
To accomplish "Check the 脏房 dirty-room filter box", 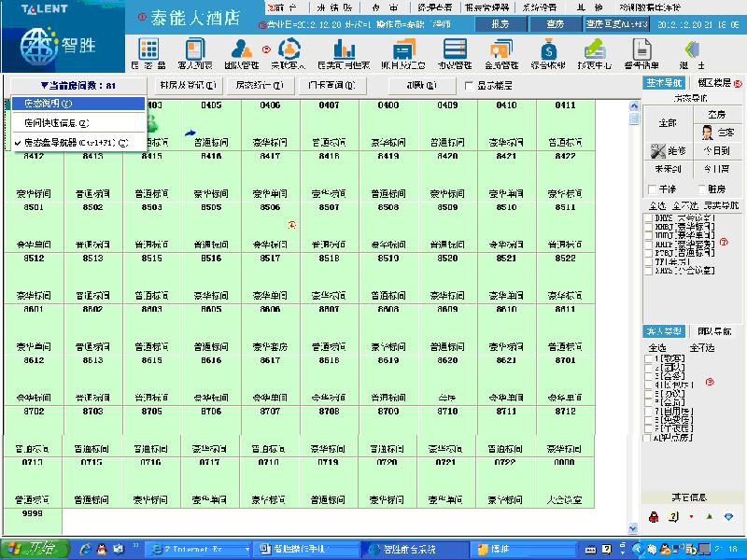I will (x=700, y=188).
